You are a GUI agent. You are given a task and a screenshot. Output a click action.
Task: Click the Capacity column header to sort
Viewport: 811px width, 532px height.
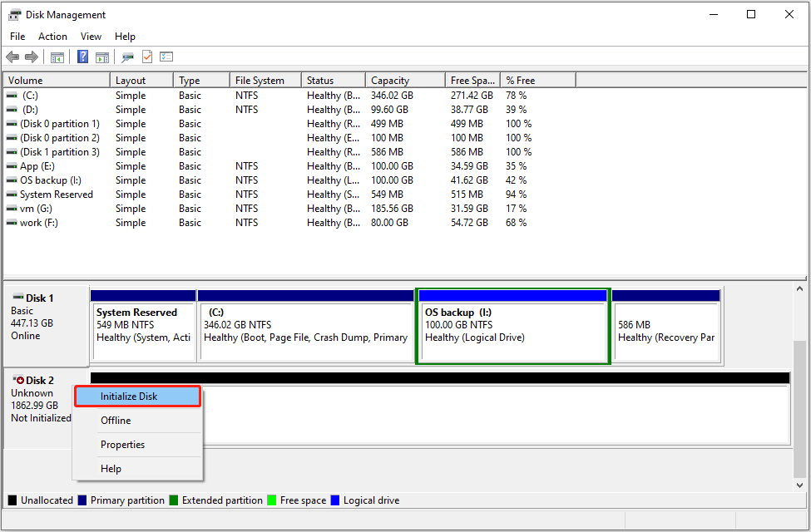click(x=404, y=79)
